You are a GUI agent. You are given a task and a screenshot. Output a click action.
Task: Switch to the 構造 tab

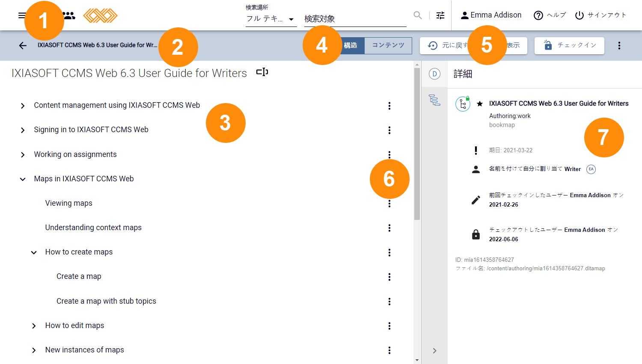click(351, 45)
